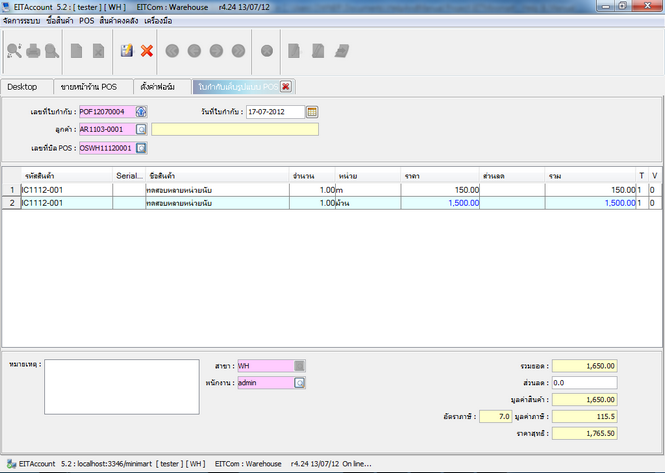The width and height of the screenshot is (665, 473).
Task: Click the red X delete icon
Action: (147, 50)
